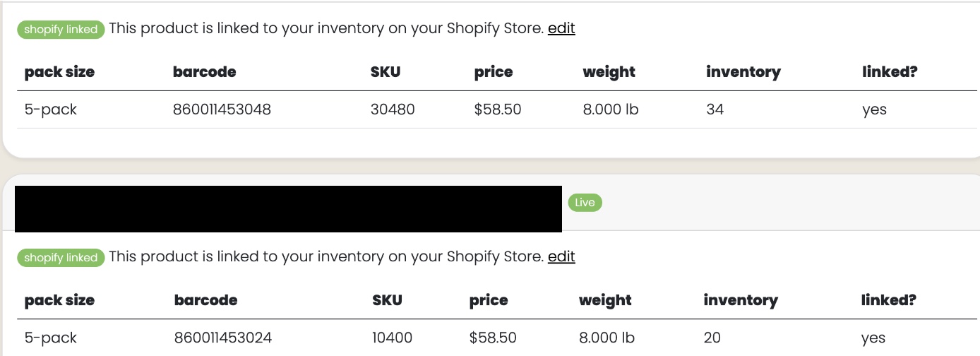This screenshot has height=356, width=980.
Task: Click the 8.000 lb weight in the SKU 30480 row
Action: click(611, 109)
